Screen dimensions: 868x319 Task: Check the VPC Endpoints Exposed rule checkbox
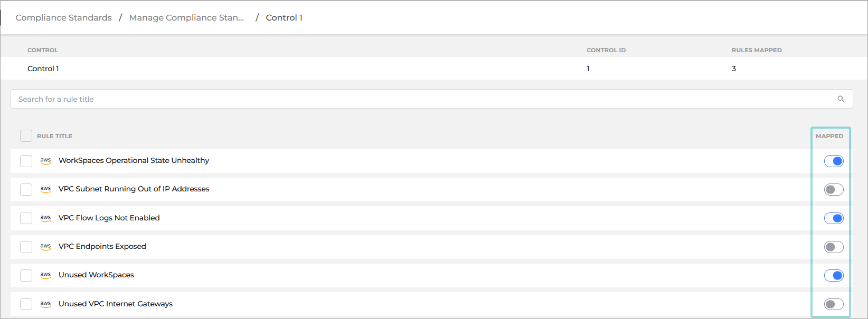tap(26, 246)
